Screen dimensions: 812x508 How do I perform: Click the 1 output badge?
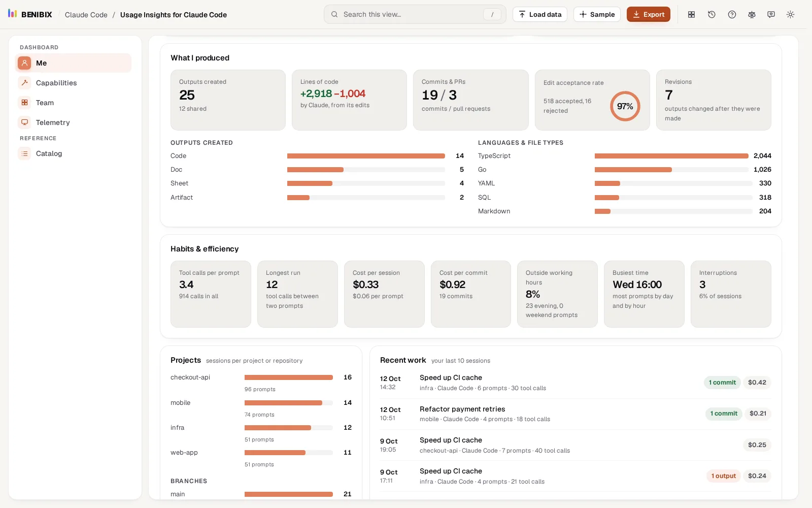tap(723, 476)
